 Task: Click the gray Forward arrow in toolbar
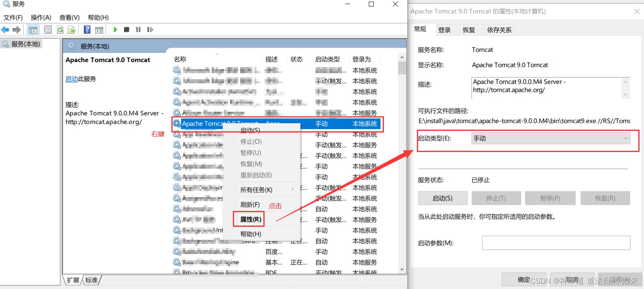tap(17, 30)
